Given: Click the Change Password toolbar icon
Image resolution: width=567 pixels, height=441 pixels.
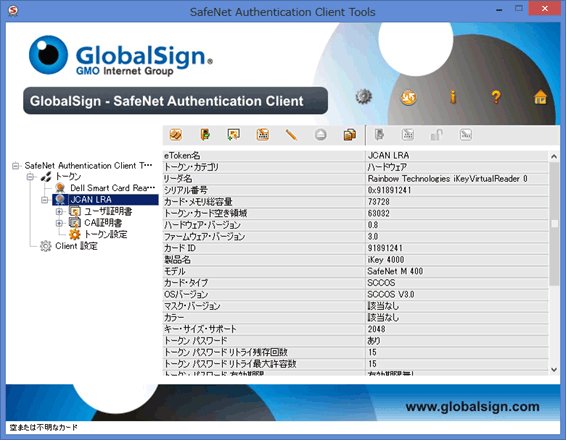Looking at the screenshot, I should (263, 135).
